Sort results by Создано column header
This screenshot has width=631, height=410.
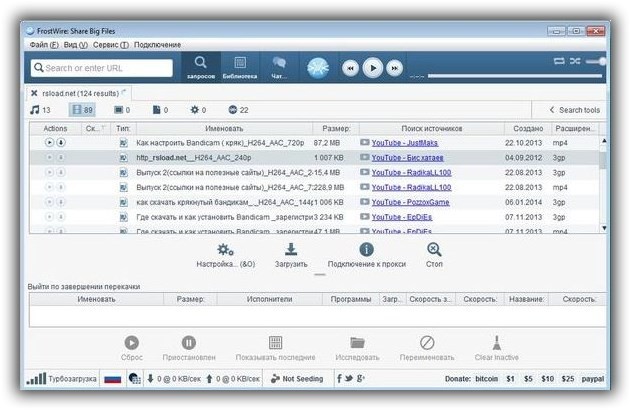click(528, 129)
